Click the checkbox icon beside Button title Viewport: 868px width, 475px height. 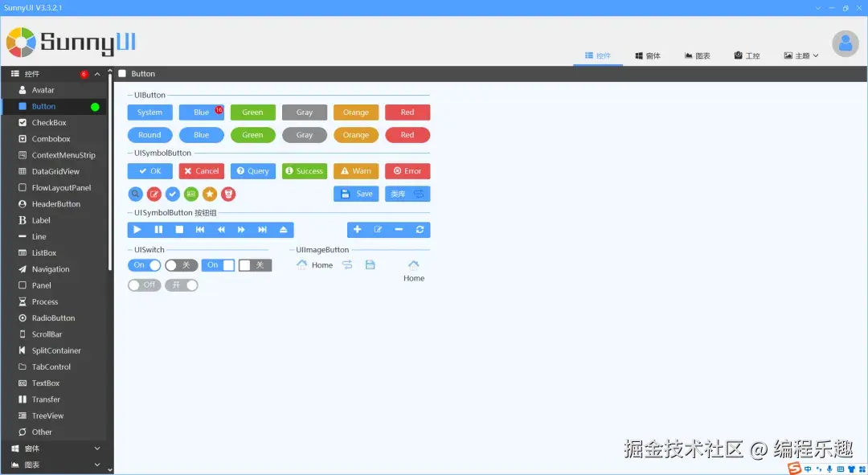[x=122, y=74]
